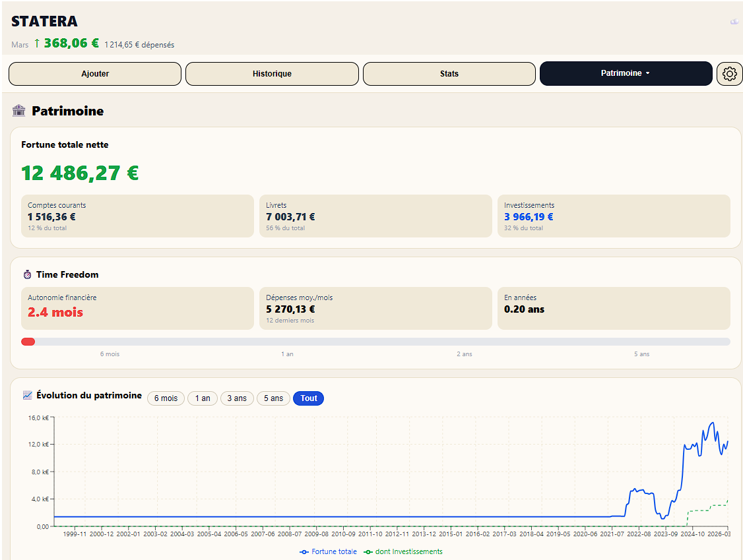Click the 2 ans progress bar label
743x560 pixels.
465,354
